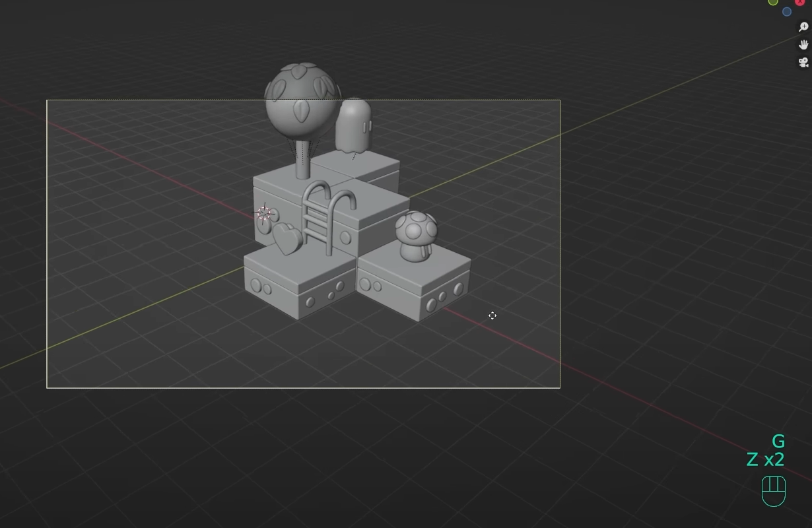Click the pan hand viewport icon
The height and width of the screenshot is (528, 812).
(x=803, y=45)
